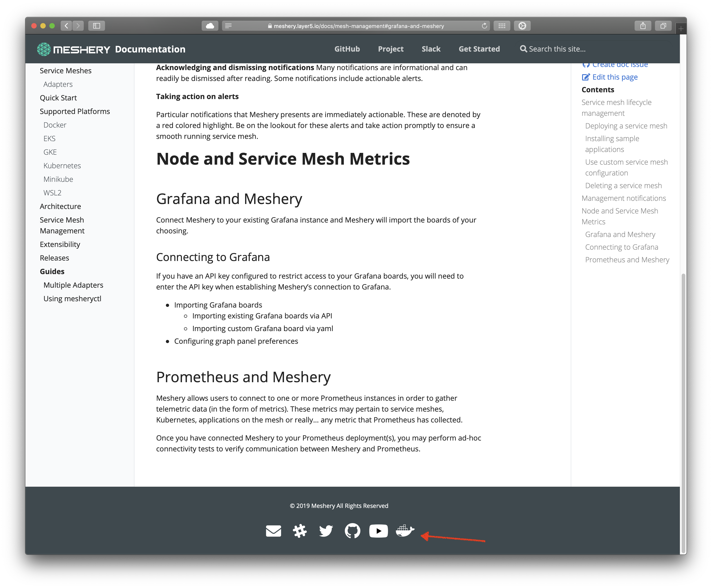This screenshot has height=588, width=712.
Task: Open the Docker whale icon in footer
Action: pos(405,531)
